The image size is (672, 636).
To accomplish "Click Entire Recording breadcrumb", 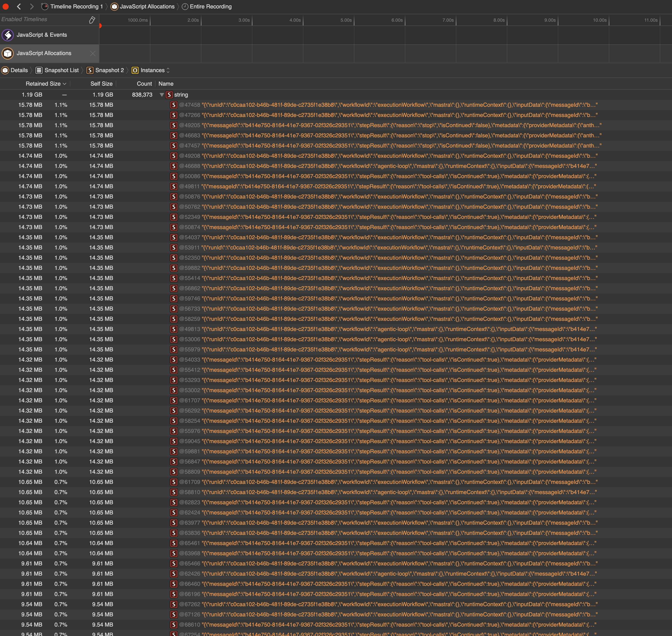I will tap(210, 6).
